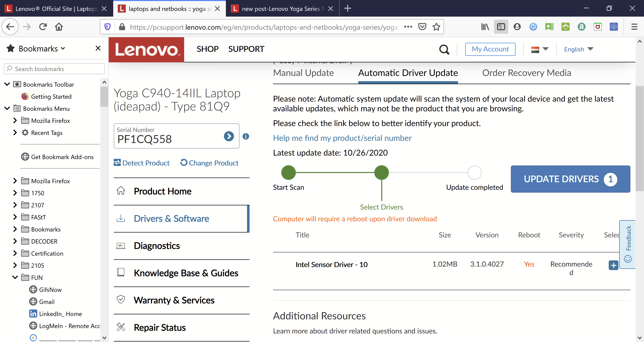Viewport: 644px width, 342px height.
Task: Open Product Home section
Action: point(181,191)
